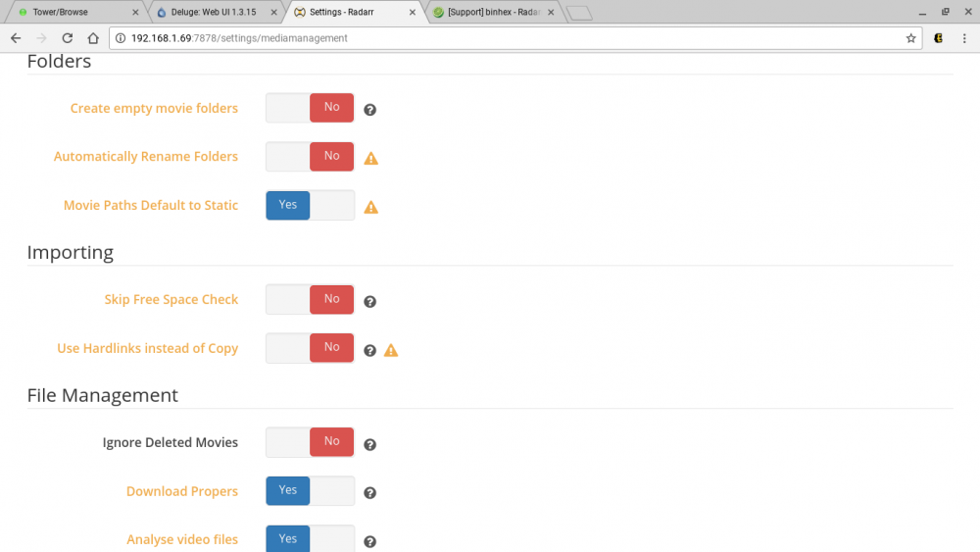Click Create empty movie folders label
The height and width of the screenshot is (552, 980).
154,108
